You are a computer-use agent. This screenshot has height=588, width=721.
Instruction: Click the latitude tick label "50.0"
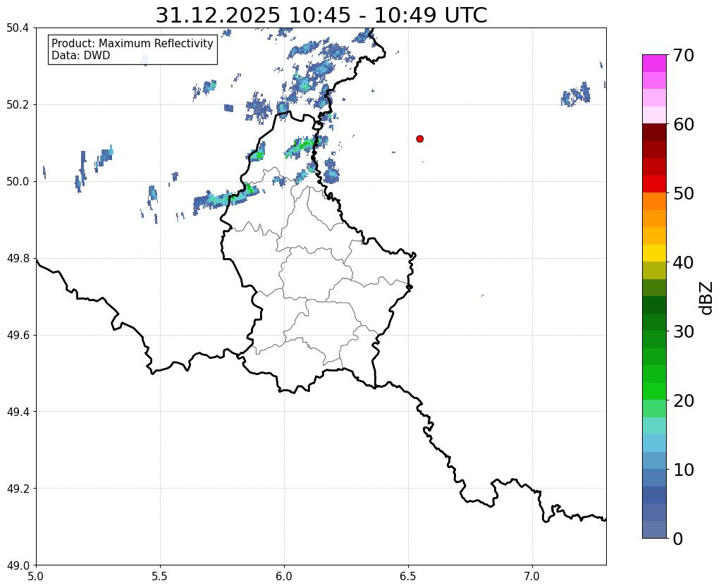point(18,181)
